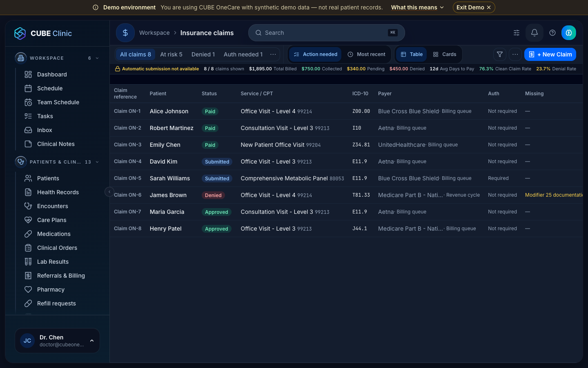Collapse the Patients & Clinical group
The height and width of the screenshot is (368, 588).
(x=97, y=162)
